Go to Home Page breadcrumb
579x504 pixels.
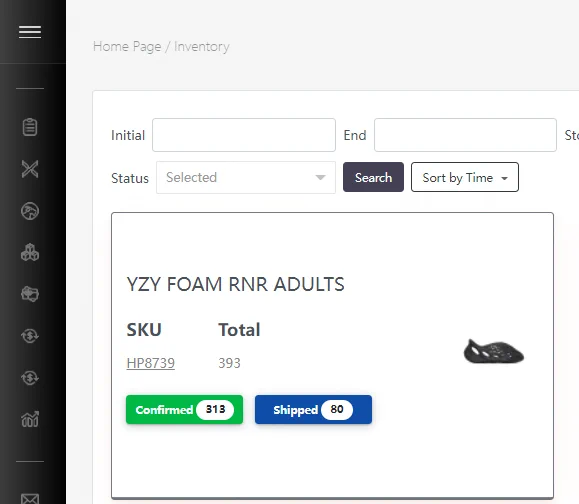(x=127, y=47)
